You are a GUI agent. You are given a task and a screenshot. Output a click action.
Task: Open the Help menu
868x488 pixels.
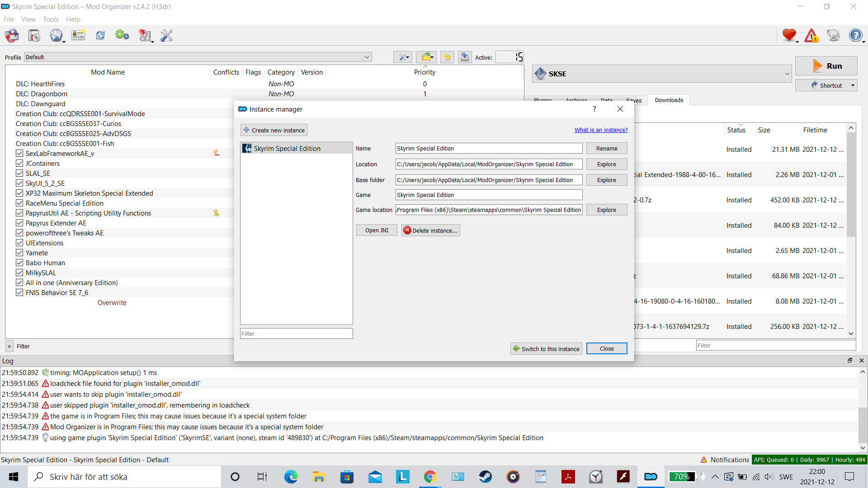click(x=73, y=19)
